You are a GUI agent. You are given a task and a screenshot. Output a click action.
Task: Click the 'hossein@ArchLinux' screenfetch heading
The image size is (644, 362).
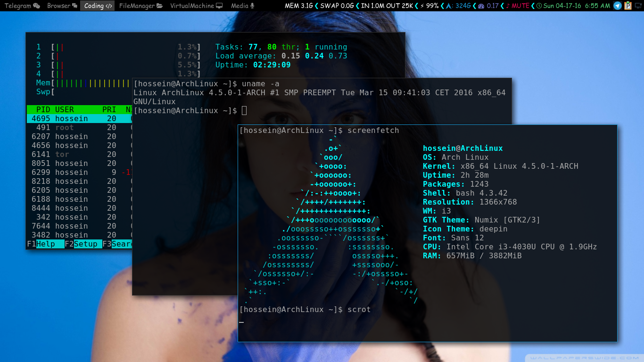pos(463,148)
